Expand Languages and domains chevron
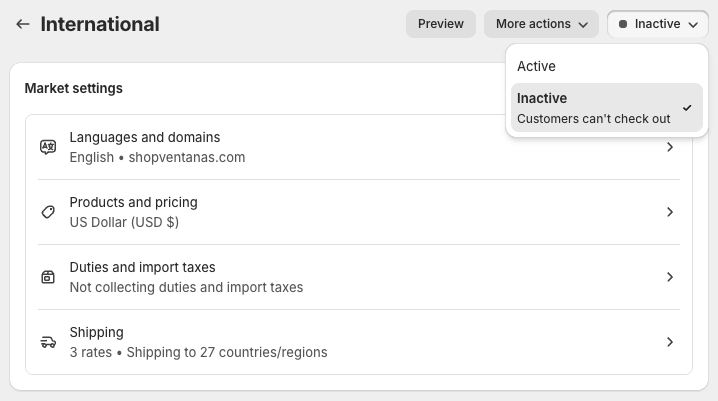The height and width of the screenshot is (401, 718). tap(670, 147)
